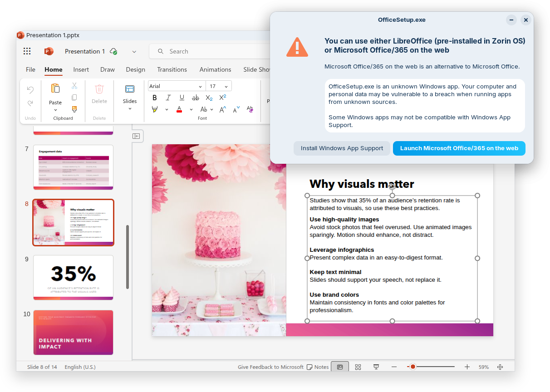This screenshot has width=550, height=392.
Task: Launch Microsoft Office/365 on the web
Action: tap(459, 148)
